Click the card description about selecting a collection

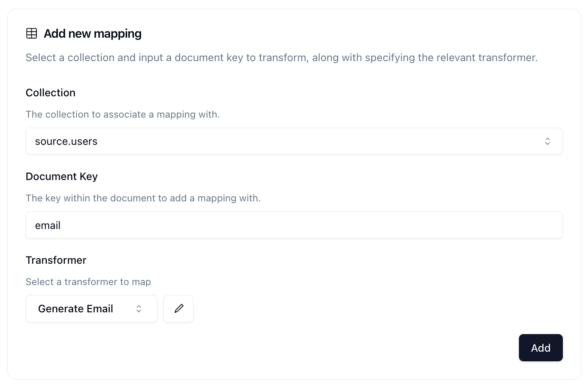(x=281, y=58)
